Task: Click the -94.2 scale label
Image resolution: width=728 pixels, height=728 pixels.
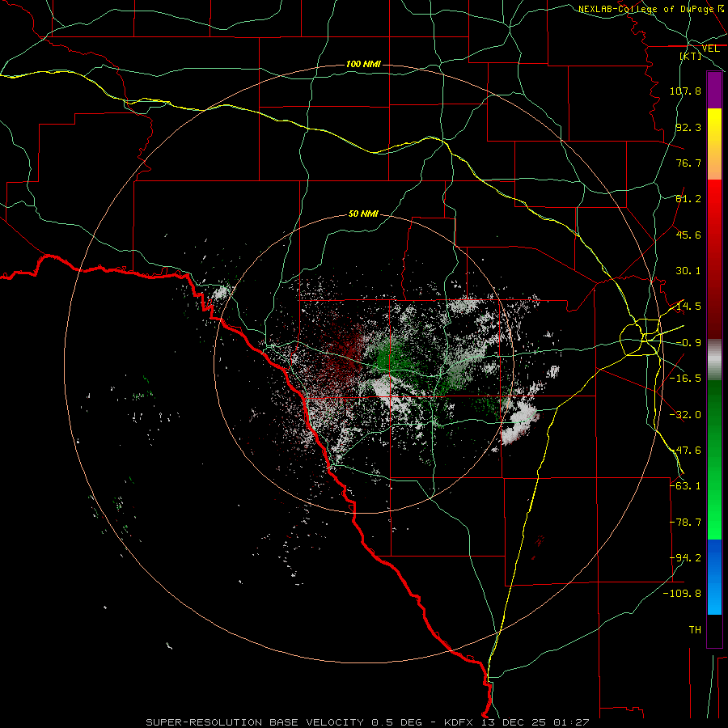Action: coord(685,558)
